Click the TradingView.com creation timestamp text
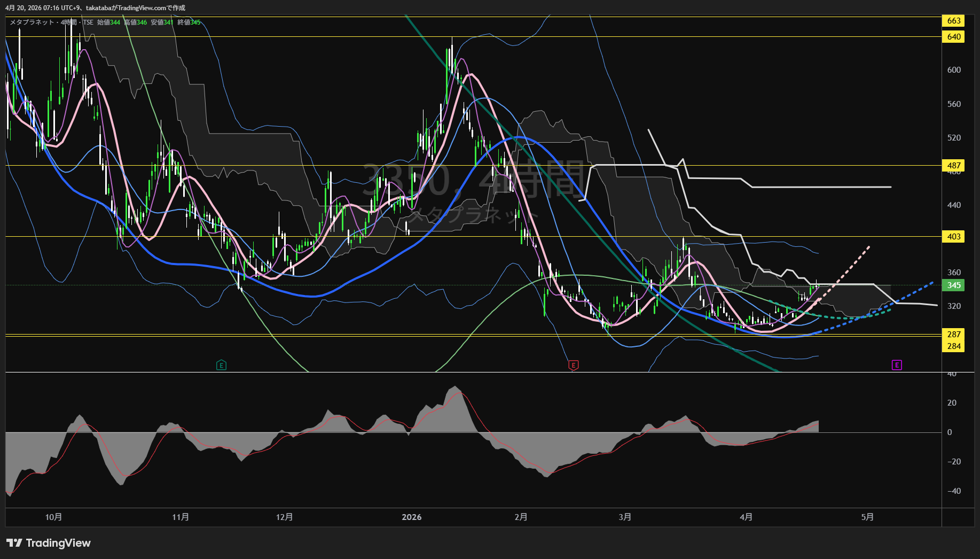 pos(95,8)
